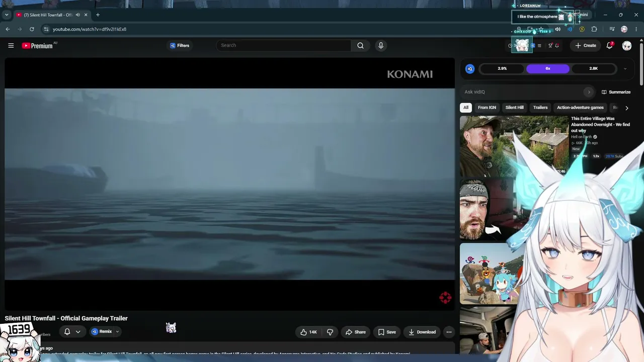This screenshot has width=644, height=362.
Task: Open the vidIQ list icon in the header
Action: (x=539, y=46)
